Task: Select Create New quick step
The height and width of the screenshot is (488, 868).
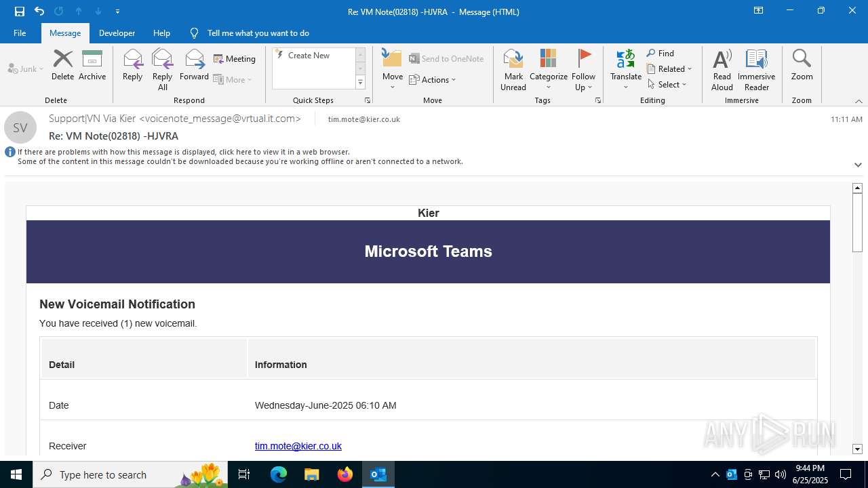Action: pyautogui.click(x=309, y=56)
